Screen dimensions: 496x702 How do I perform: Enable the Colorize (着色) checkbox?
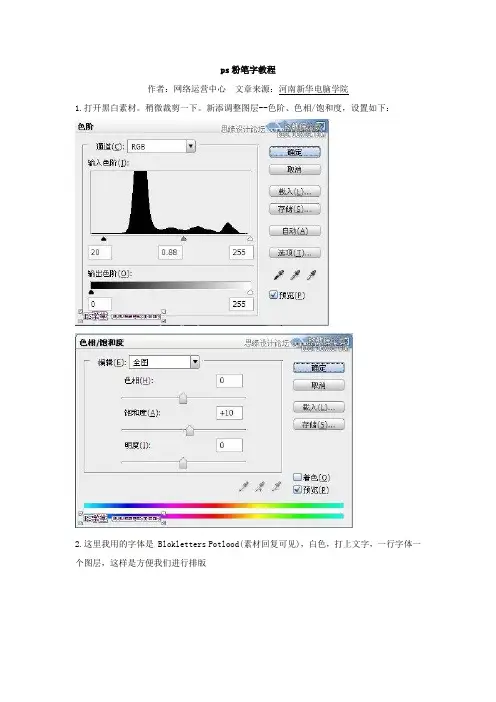click(x=297, y=477)
